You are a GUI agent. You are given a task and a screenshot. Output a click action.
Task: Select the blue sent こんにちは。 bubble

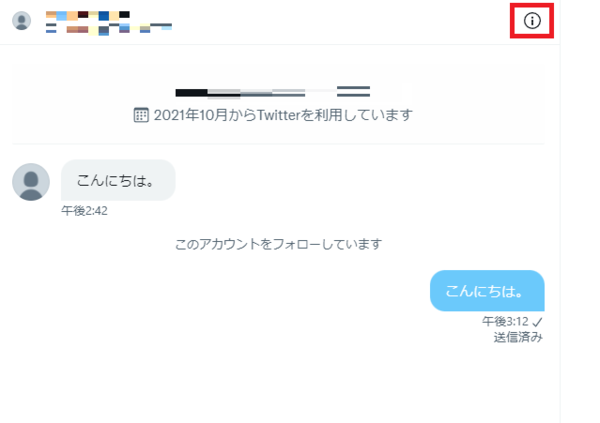click(x=487, y=291)
